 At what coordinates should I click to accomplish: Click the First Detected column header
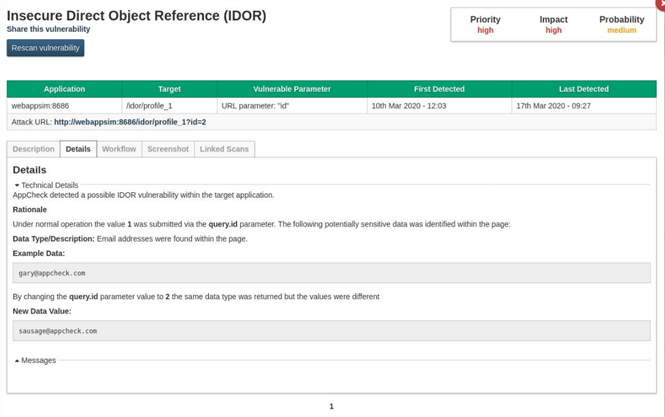[x=439, y=89]
